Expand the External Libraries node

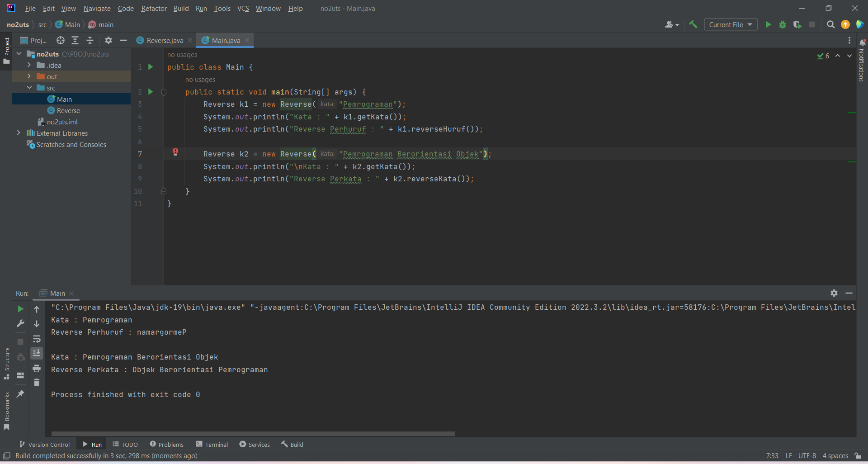pos(19,133)
